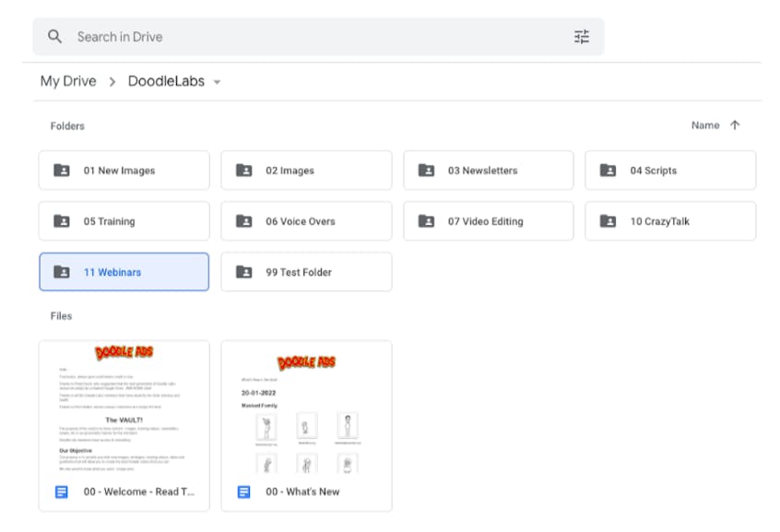
Task: Select the 07 Video Editing folder
Action: click(x=488, y=221)
